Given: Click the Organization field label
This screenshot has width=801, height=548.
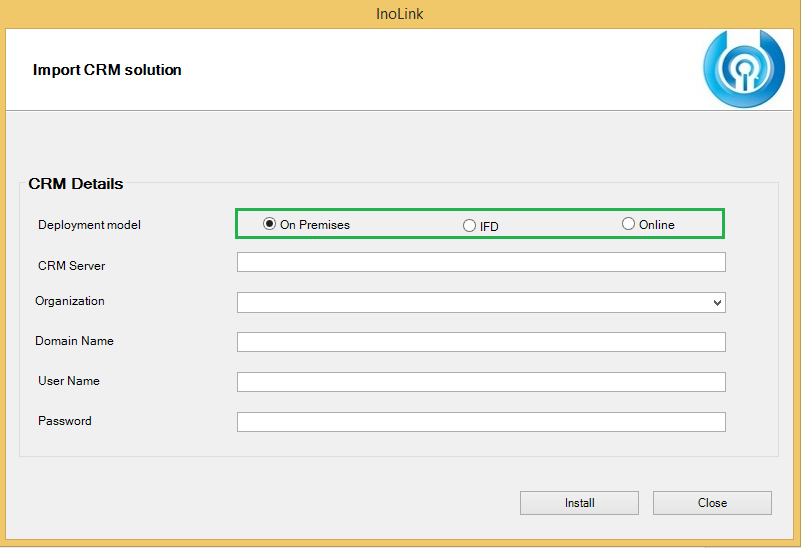Looking at the screenshot, I should (70, 301).
